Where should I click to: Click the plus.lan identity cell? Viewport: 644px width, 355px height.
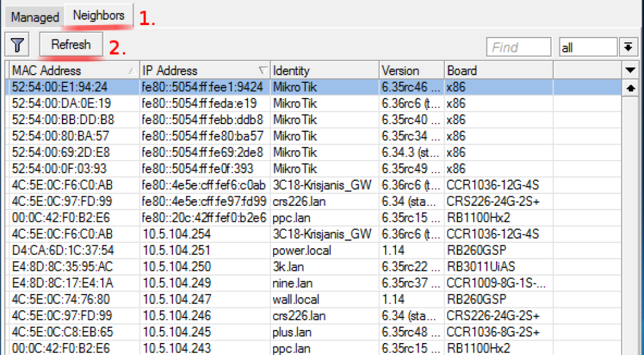[x=292, y=332]
